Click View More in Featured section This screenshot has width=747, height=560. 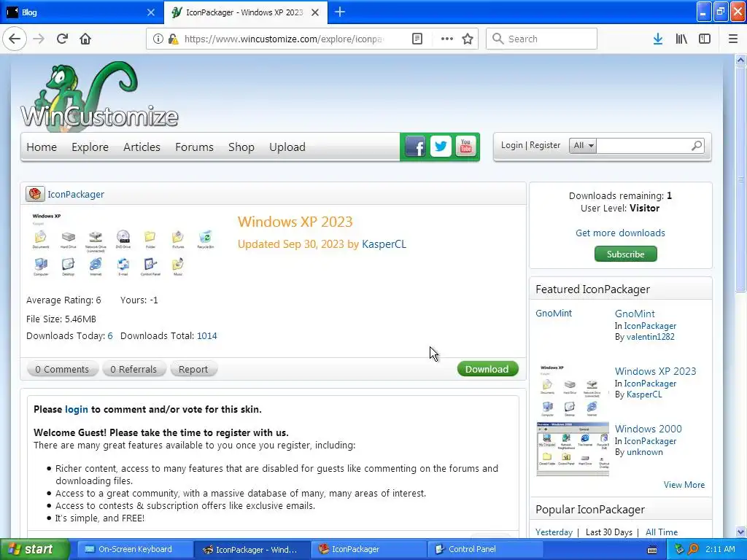tap(684, 485)
